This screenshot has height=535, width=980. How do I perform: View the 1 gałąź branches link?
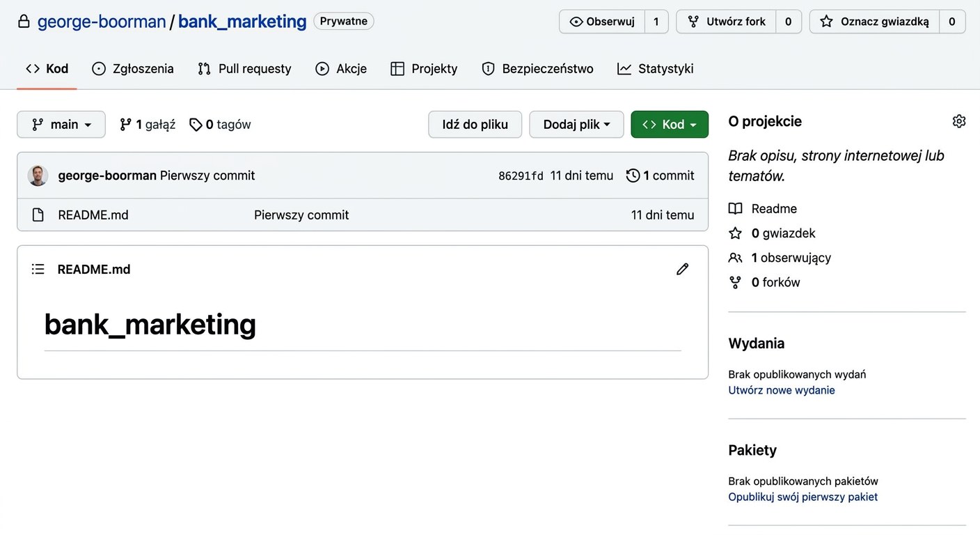pyautogui.click(x=148, y=125)
